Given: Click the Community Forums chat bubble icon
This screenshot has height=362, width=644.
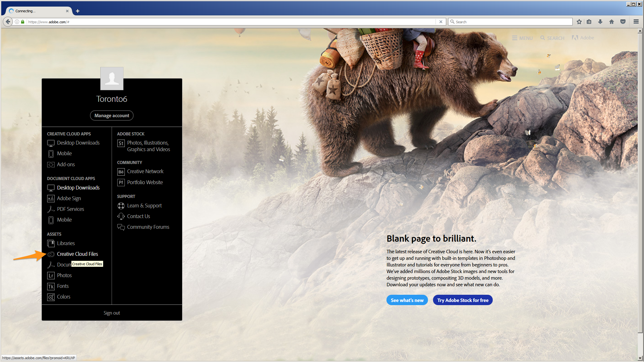Looking at the screenshot, I should pyautogui.click(x=121, y=227).
